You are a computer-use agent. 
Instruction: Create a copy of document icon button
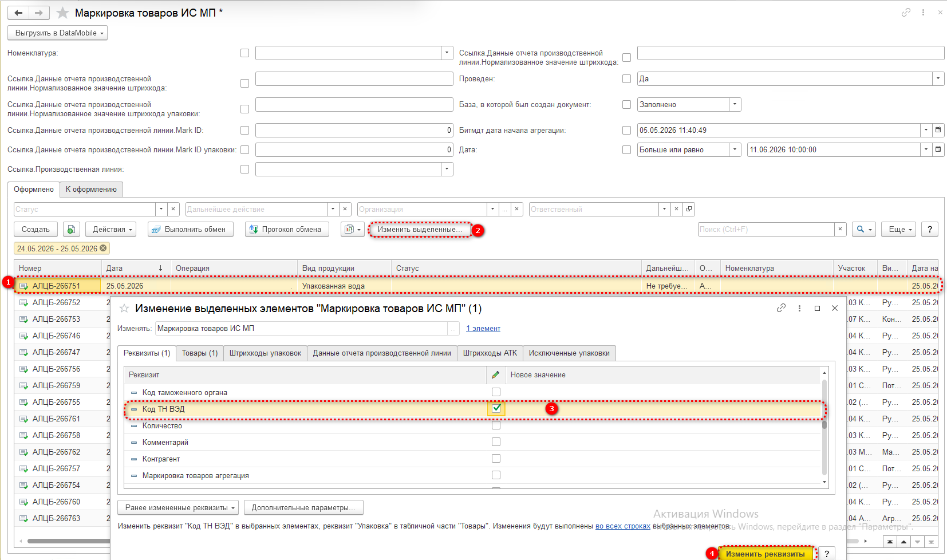71,230
